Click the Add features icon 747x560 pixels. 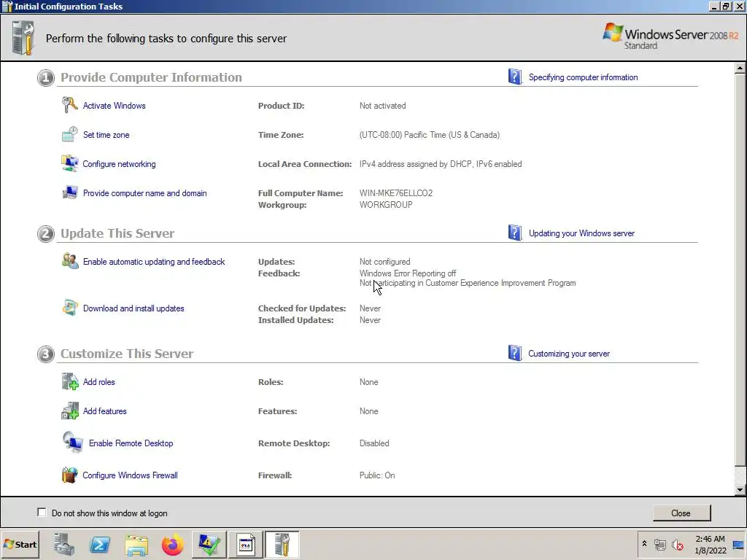(70, 411)
